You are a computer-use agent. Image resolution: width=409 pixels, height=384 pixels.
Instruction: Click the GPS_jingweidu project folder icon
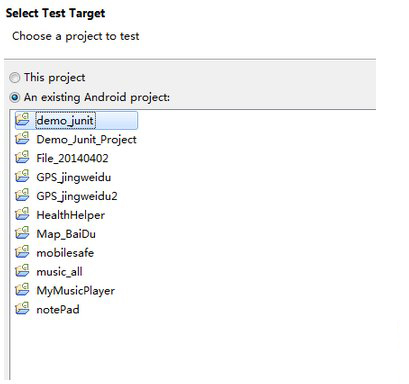click(22, 176)
